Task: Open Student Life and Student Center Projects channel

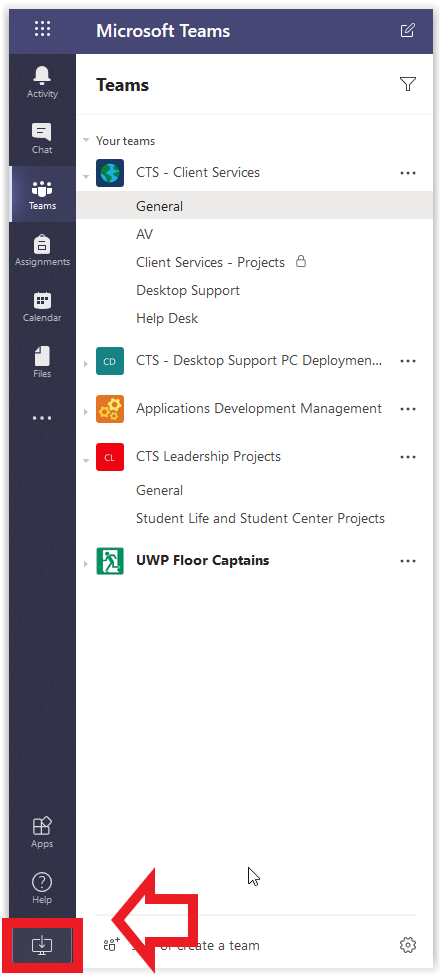Action: tap(260, 518)
